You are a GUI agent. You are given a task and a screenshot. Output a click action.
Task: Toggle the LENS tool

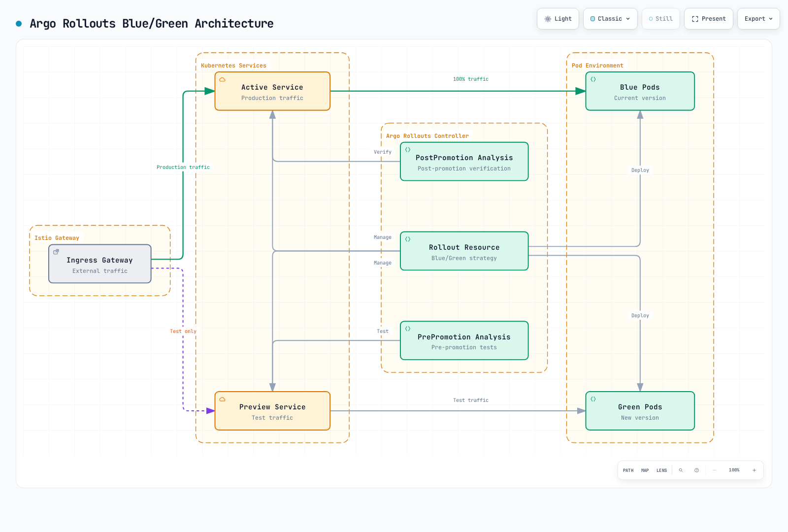[x=662, y=470]
